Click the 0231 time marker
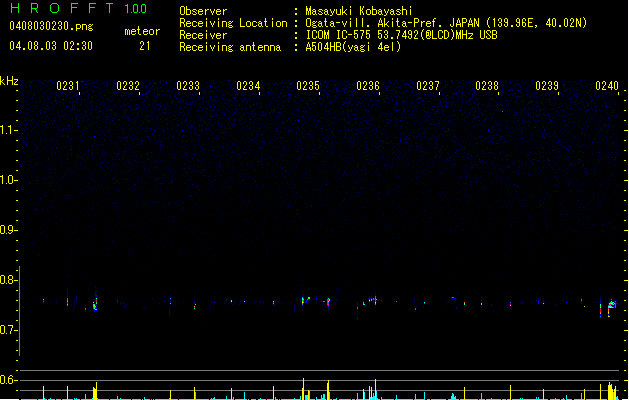Screen dimensions: 629x400 pos(68,86)
